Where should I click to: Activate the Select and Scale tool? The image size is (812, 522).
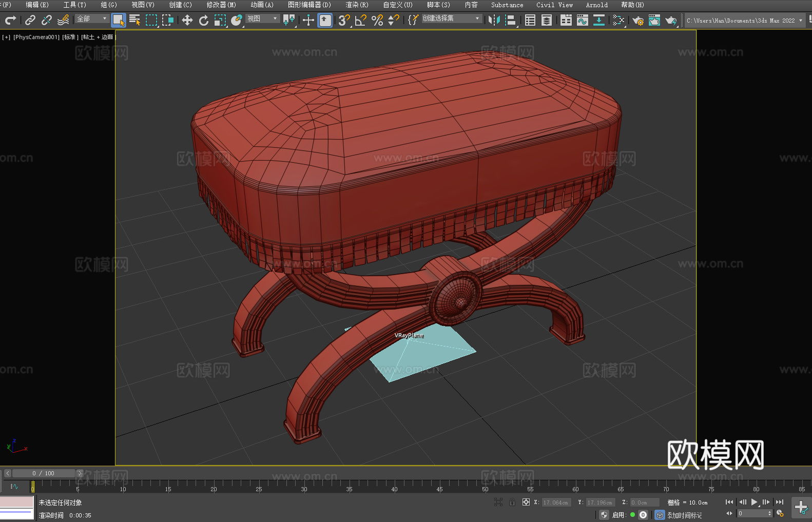pyautogui.click(x=220, y=20)
